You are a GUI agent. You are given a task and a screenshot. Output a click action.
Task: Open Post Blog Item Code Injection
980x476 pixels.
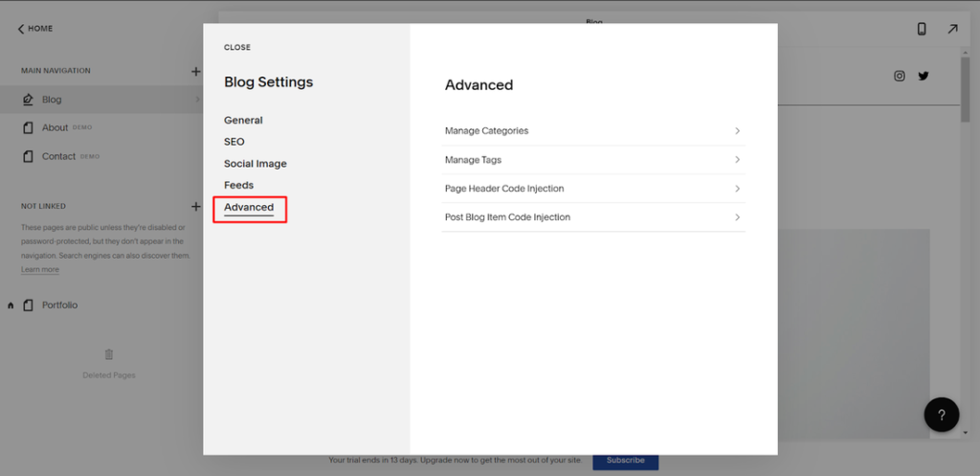coord(507,217)
